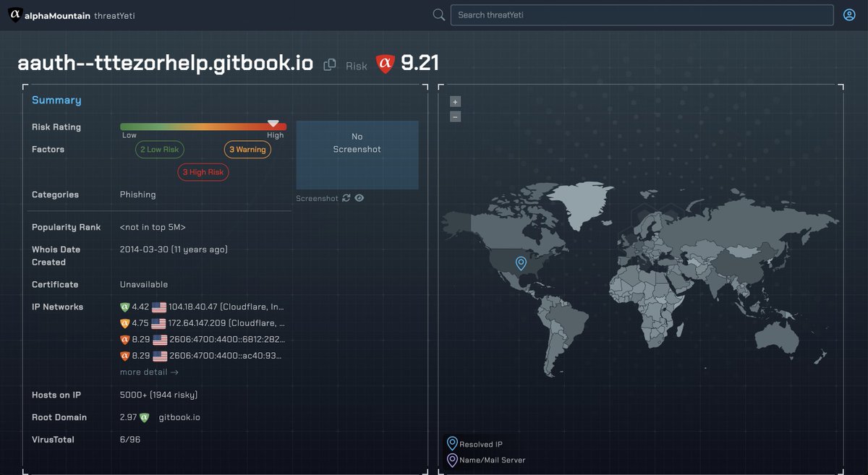
Task: Open IP address 172.64.147.209 (Cloudflare)
Action: point(226,323)
